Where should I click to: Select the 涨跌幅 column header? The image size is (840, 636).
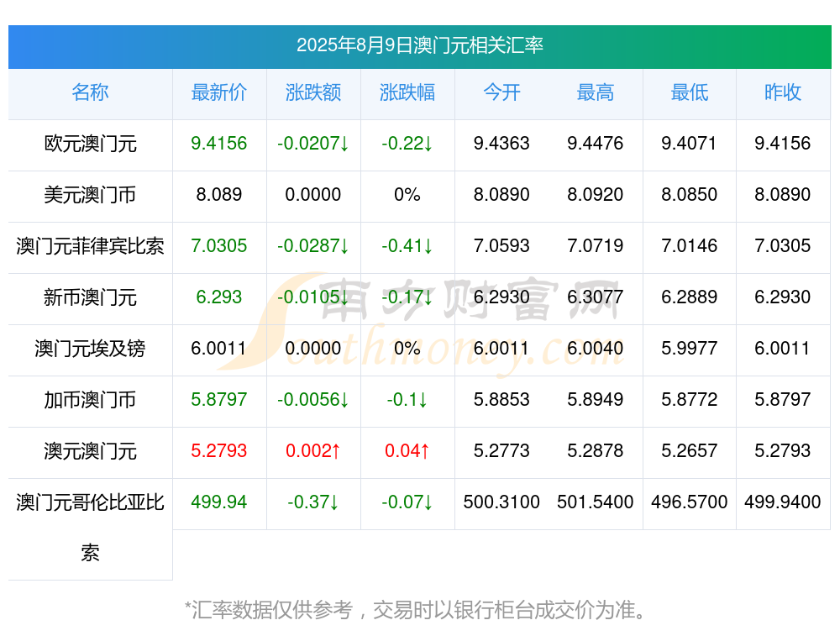[x=407, y=92]
